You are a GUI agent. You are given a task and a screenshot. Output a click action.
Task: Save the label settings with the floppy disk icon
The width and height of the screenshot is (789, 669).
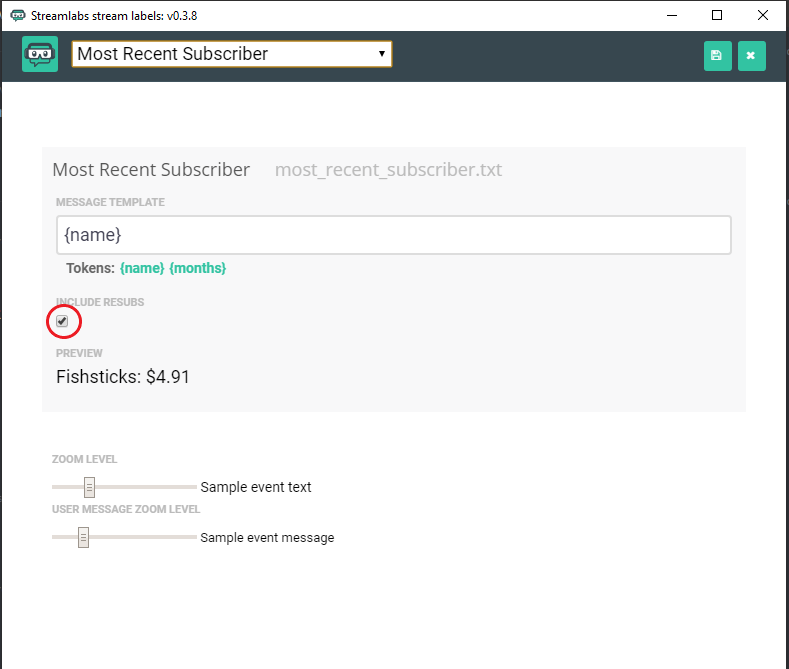click(x=718, y=56)
